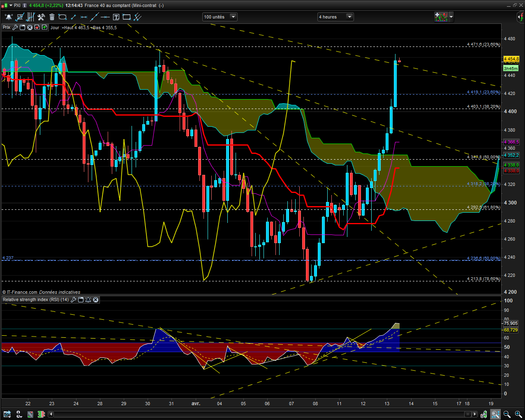Select the parallel channel lines tool
This screenshot has height=420, width=525.
pos(138,17)
